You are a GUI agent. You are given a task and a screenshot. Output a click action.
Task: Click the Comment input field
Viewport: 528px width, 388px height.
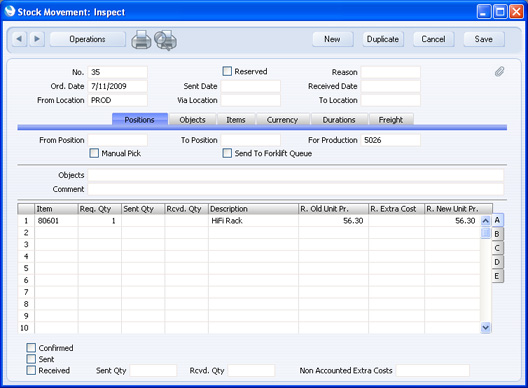pos(296,189)
